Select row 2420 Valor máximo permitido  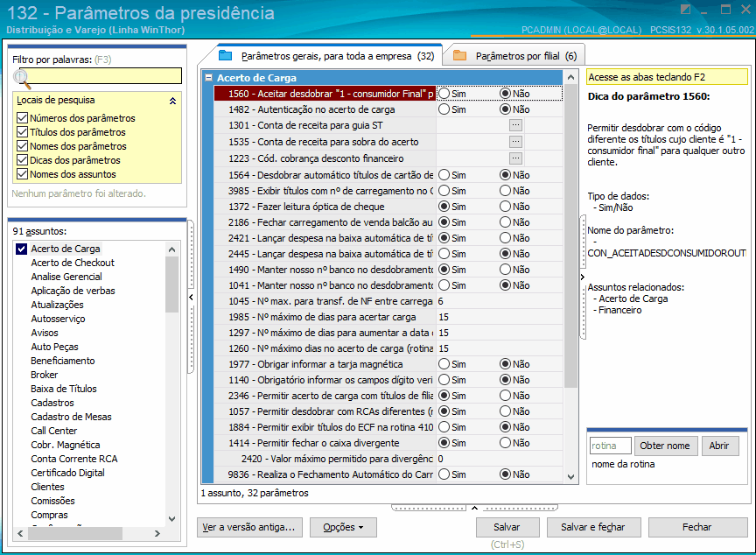coord(388,459)
